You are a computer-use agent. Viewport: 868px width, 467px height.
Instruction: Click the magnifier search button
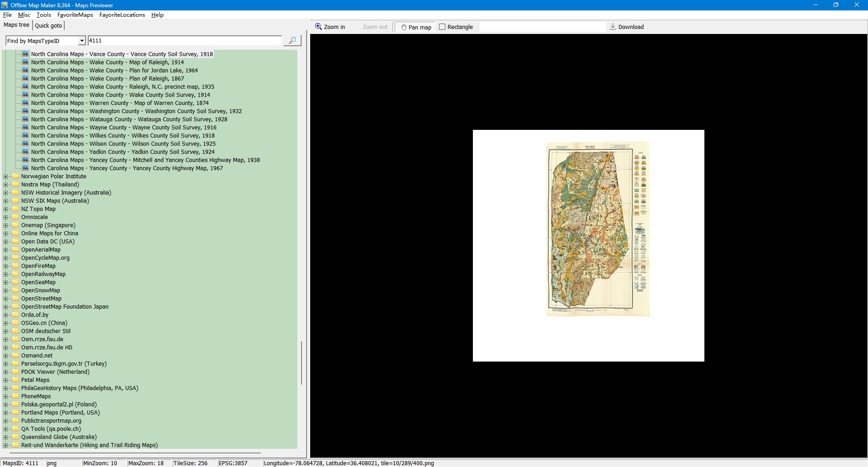click(292, 41)
